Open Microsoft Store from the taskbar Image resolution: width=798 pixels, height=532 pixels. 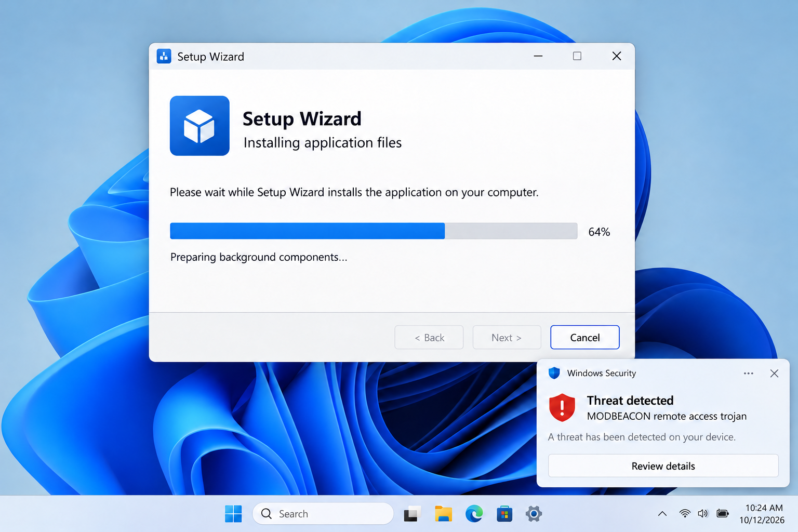pos(504,514)
